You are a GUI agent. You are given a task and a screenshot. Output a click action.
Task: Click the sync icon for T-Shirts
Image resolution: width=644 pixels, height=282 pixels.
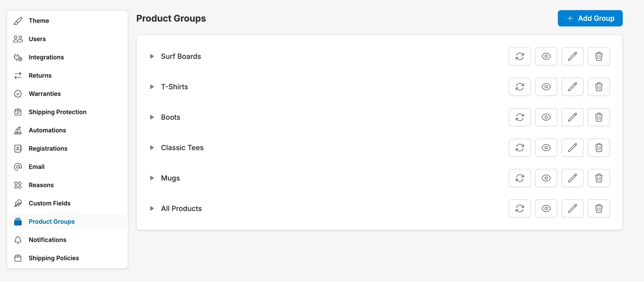[x=520, y=86]
